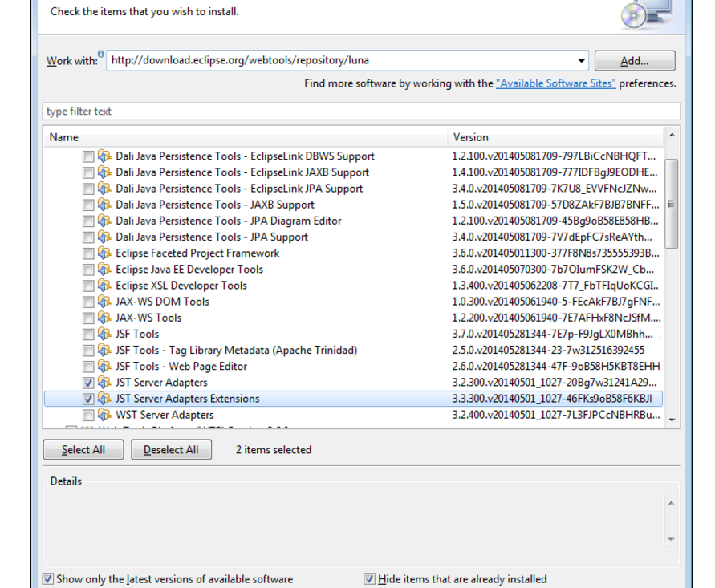
Task: Click the Add... button
Action: (635, 61)
